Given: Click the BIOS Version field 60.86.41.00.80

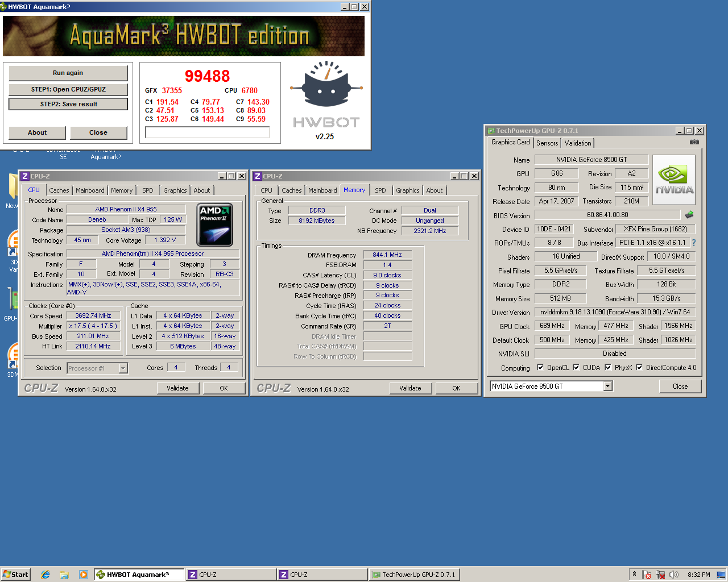Looking at the screenshot, I should [607, 215].
